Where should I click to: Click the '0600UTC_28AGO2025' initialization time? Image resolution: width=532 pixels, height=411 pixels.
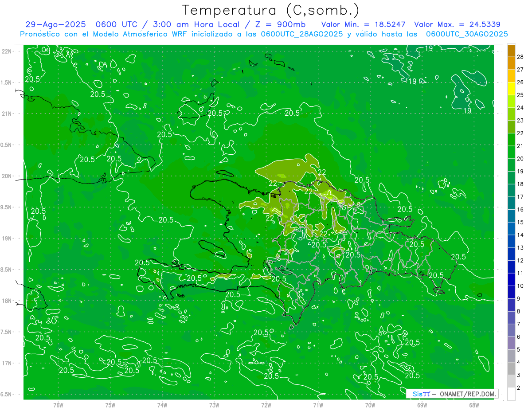pos(302,34)
